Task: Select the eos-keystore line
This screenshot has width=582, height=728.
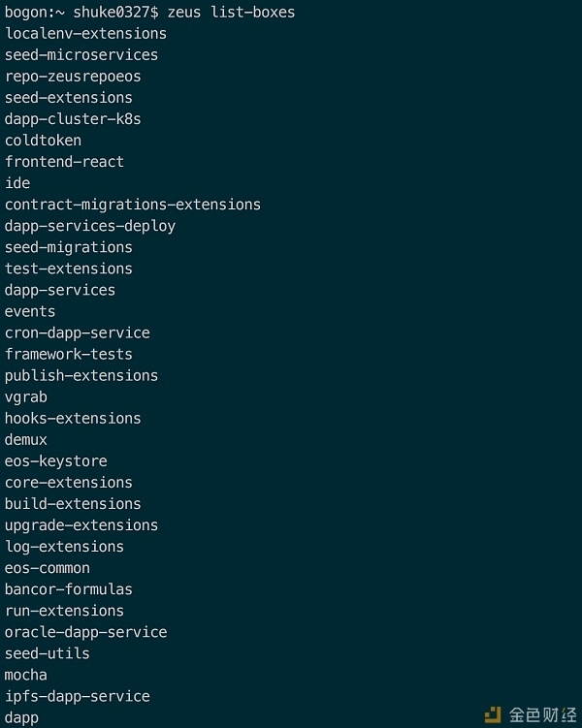Action: coord(55,461)
